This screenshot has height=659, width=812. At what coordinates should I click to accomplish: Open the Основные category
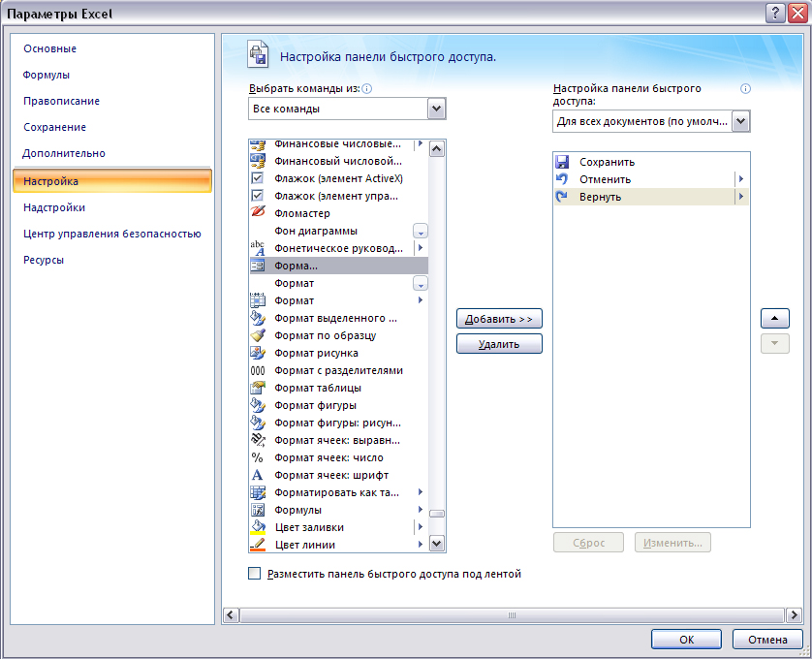[49, 48]
